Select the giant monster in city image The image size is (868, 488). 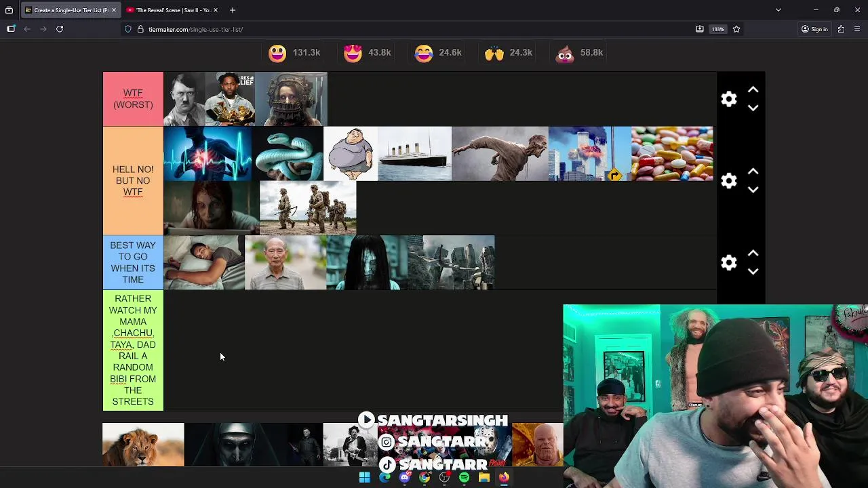[452, 262]
